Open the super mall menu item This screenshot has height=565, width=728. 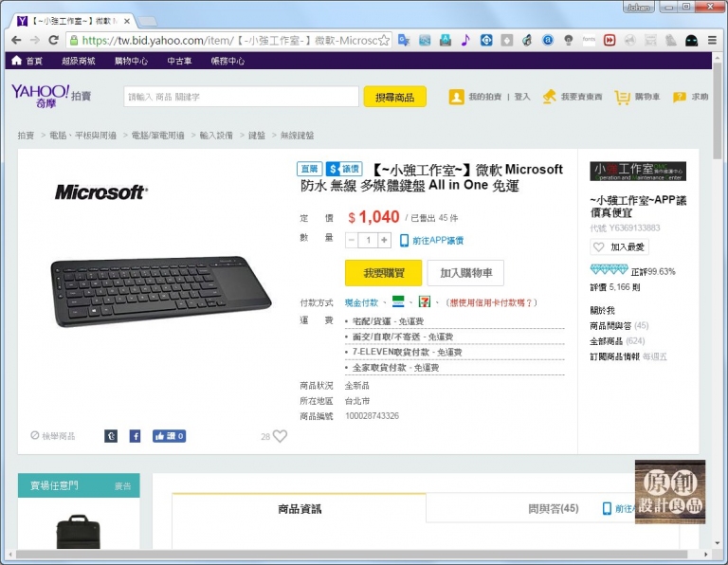coord(79,61)
